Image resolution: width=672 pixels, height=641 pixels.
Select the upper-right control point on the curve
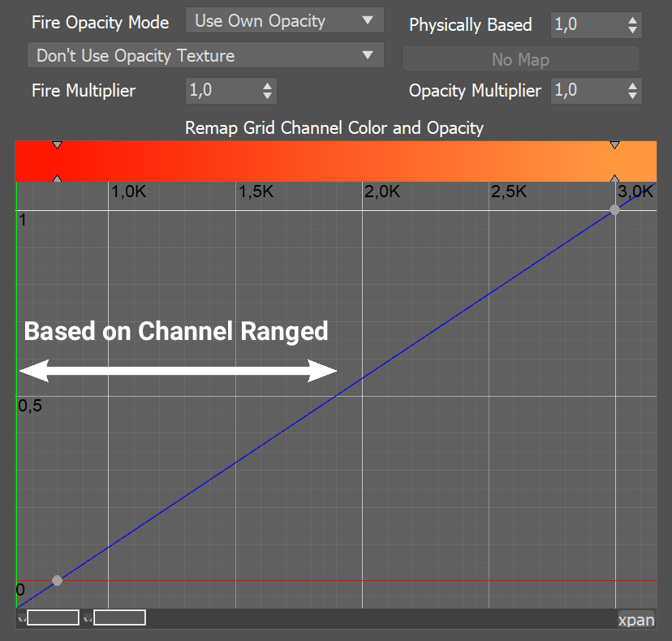coord(614,210)
